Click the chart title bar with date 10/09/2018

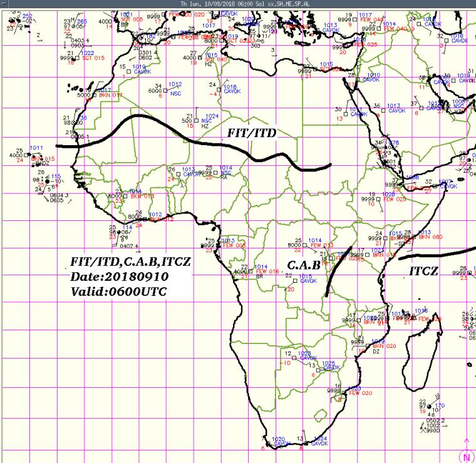pyautogui.click(x=238, y=4)
